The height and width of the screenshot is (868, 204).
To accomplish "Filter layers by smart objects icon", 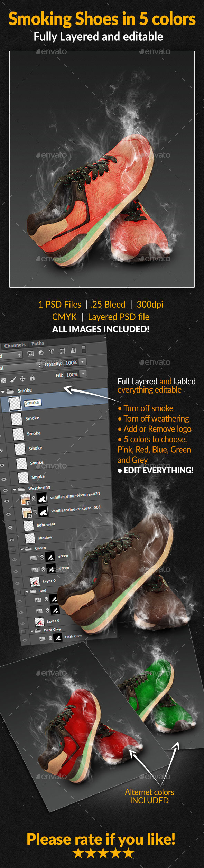I will point(73,350).
